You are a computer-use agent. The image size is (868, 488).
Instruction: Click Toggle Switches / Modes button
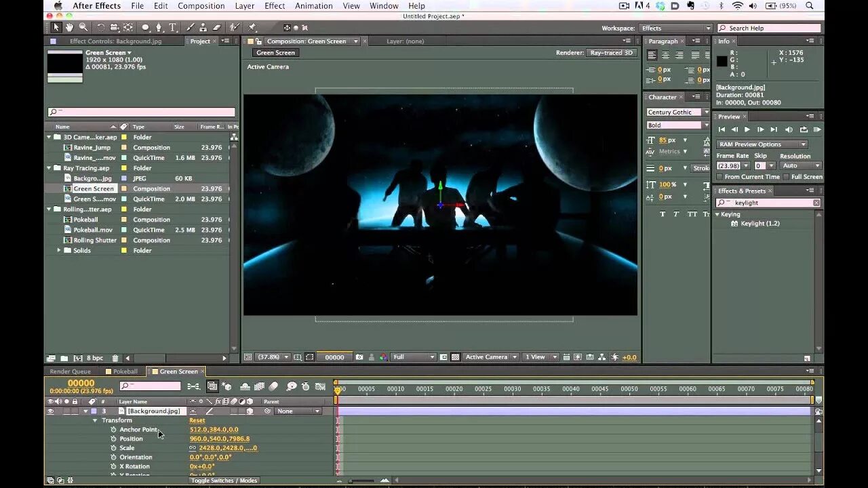pos(224,481)
